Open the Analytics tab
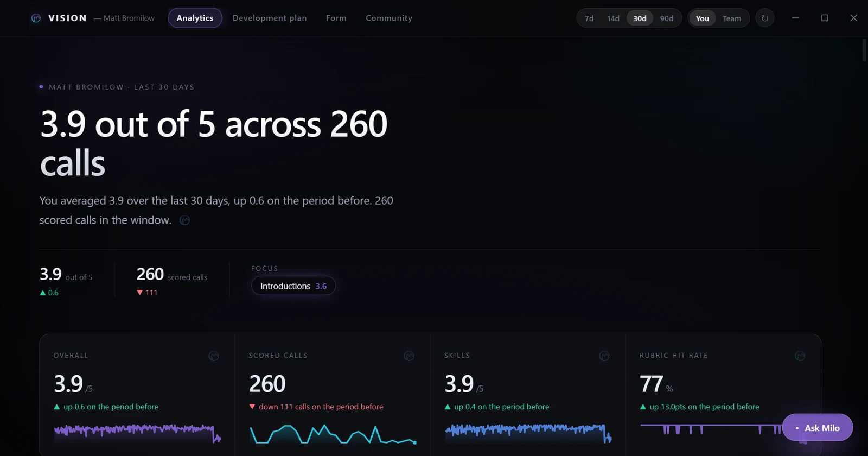This screenshot has width=868, height=456. point(195,18)
